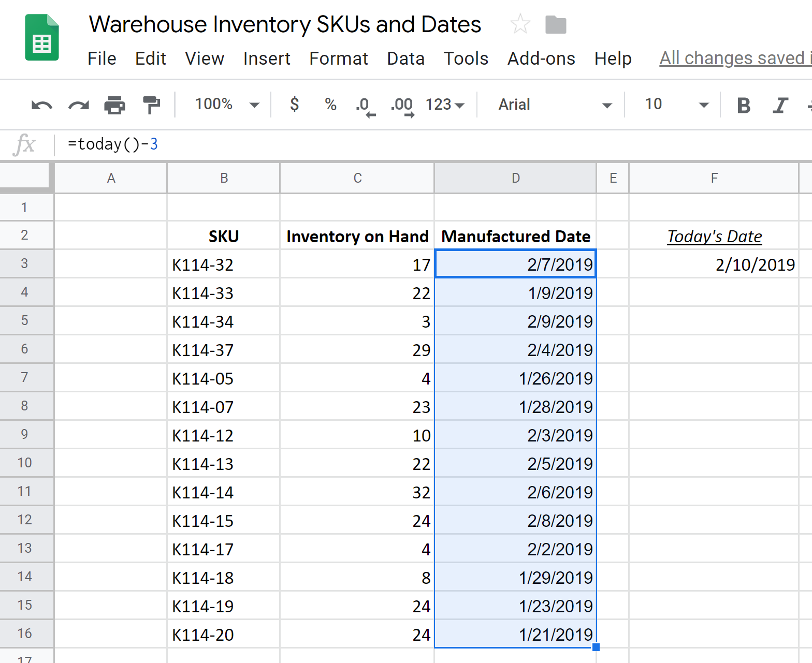Open the font size 10 dropdown
Viewport: 812px width, 663px height.
[677, 105]
